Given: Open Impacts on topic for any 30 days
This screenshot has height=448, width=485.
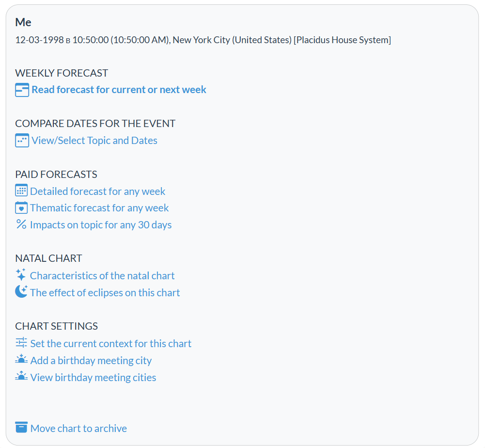Looking at the screenshot, I should pyautogui.click(x=101, y=225).
